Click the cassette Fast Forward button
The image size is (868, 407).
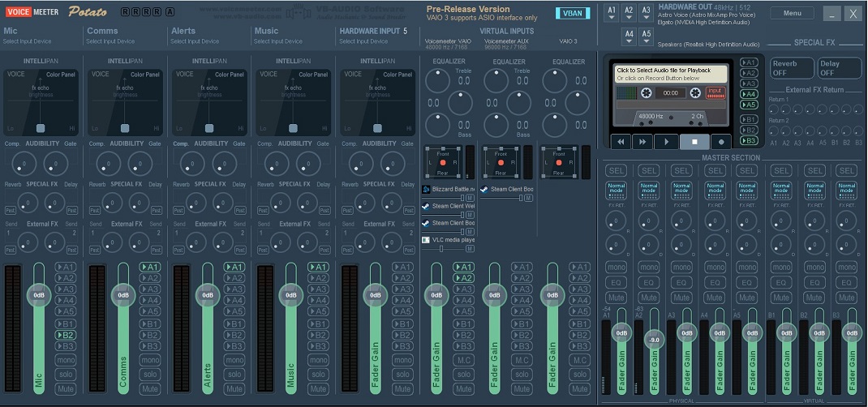tap(642, 141)
